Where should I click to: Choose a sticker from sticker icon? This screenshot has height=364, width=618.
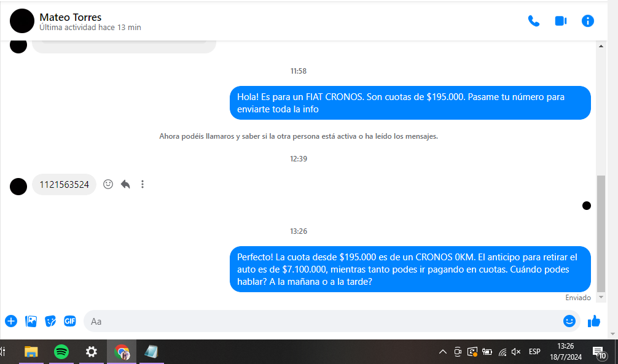click(x=50, y=321)
